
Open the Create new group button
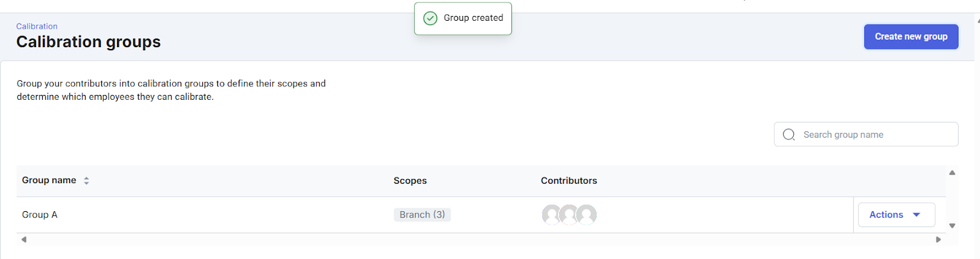coord(911,37)
